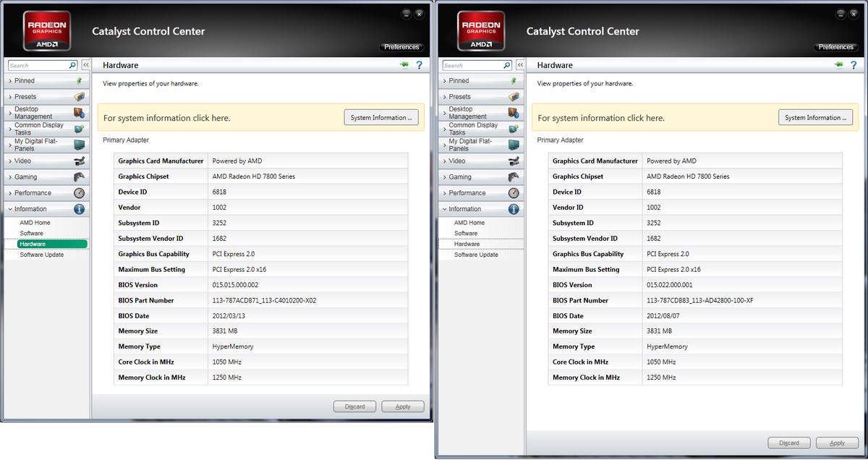Open help with the left window's question mark icon
Image resolution: width=868 pixels, height=460 pixels.
[419, 65]
